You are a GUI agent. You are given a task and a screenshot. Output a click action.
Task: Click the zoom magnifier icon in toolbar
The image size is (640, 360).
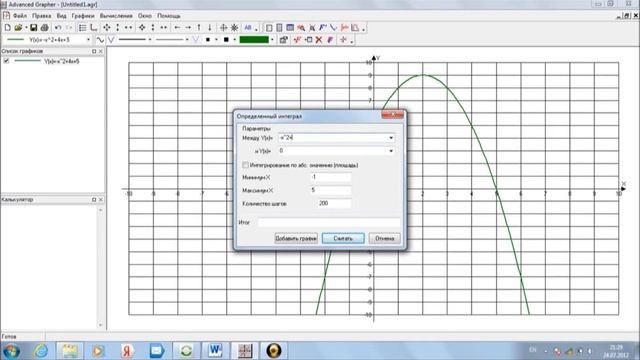point(301,28)
